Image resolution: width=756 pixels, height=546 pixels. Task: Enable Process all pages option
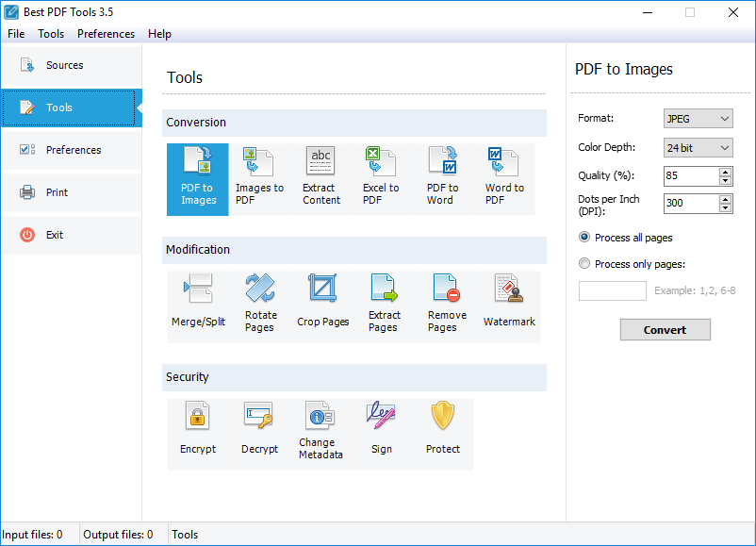click(x=584, y=238)
